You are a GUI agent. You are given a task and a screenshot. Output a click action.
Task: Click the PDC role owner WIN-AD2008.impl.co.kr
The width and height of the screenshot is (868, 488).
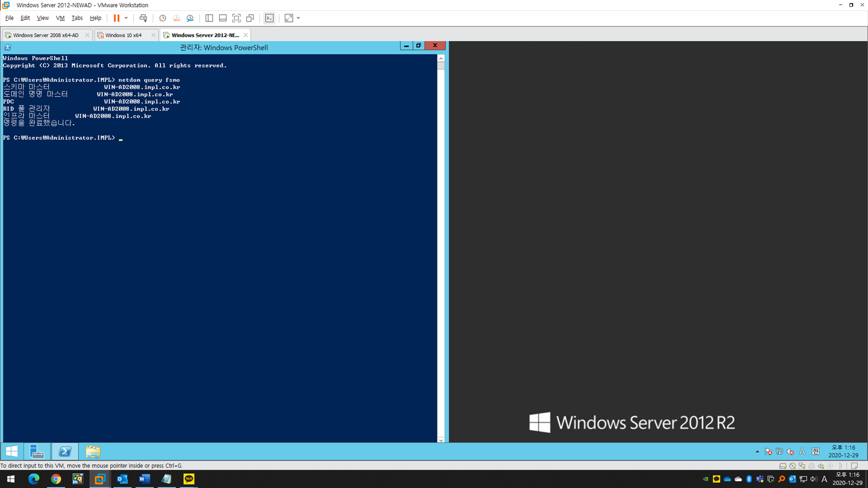142,102
